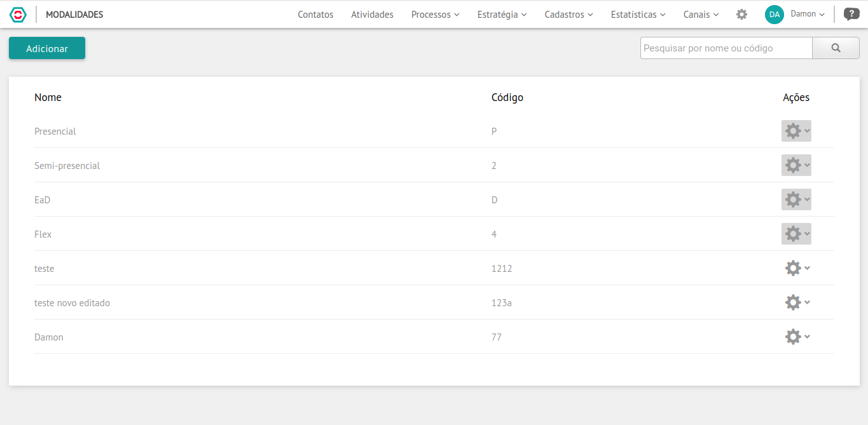The height and width of the screenshot is (425, 868).
Task: Click the help question mark icon
Action: [851, 14]
